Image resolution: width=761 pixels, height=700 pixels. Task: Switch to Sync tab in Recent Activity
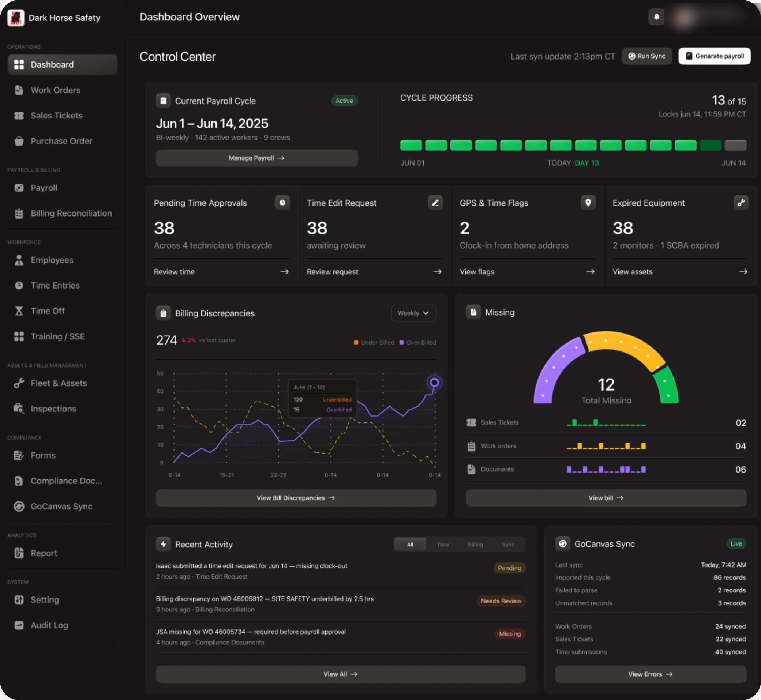(x=508, y=544)
